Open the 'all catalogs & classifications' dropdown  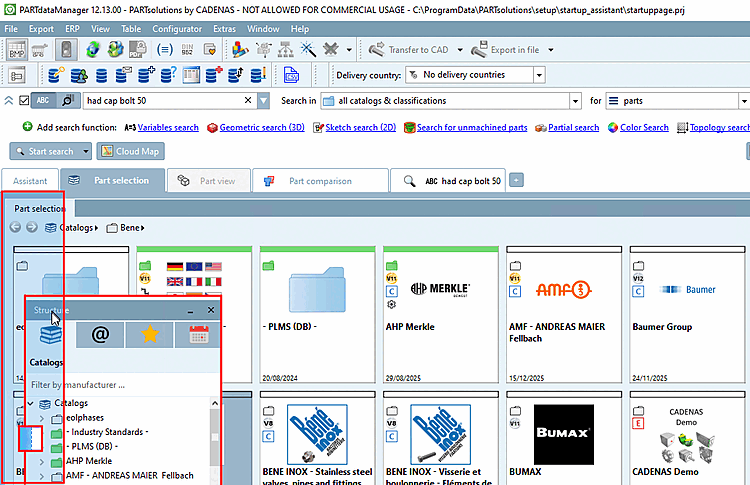(575, 101)
